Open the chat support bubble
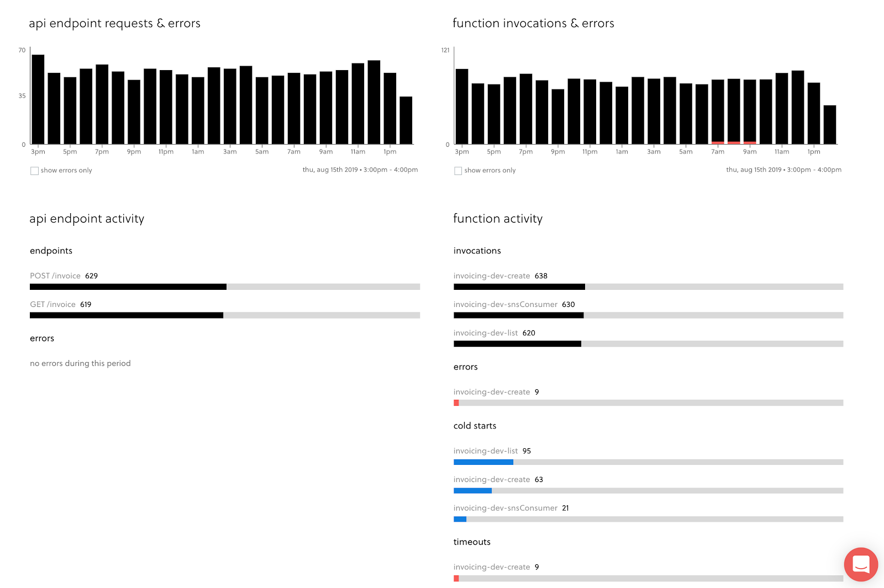 point(860,564)
